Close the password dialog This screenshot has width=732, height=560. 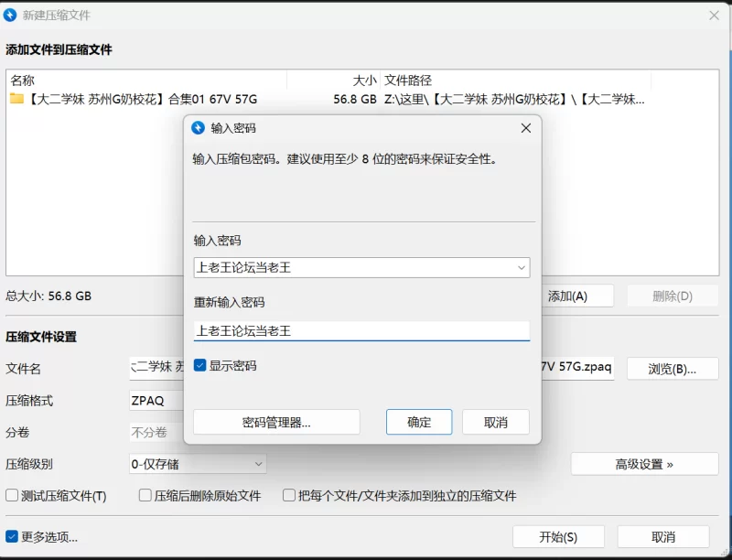[525, 128]
